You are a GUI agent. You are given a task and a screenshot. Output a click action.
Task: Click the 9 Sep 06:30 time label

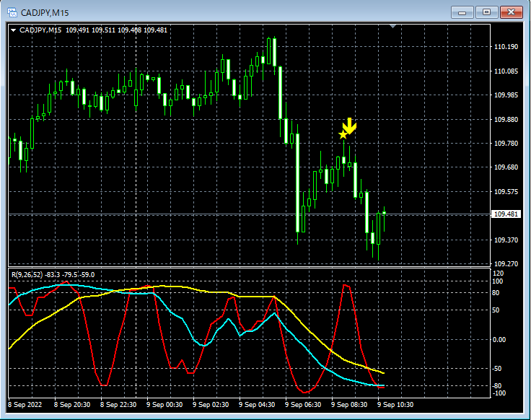[303, 405]
